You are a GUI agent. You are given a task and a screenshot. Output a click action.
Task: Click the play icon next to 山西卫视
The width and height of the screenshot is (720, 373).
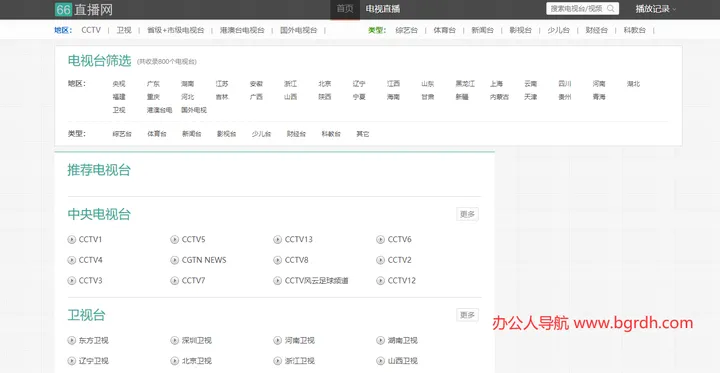380,361
